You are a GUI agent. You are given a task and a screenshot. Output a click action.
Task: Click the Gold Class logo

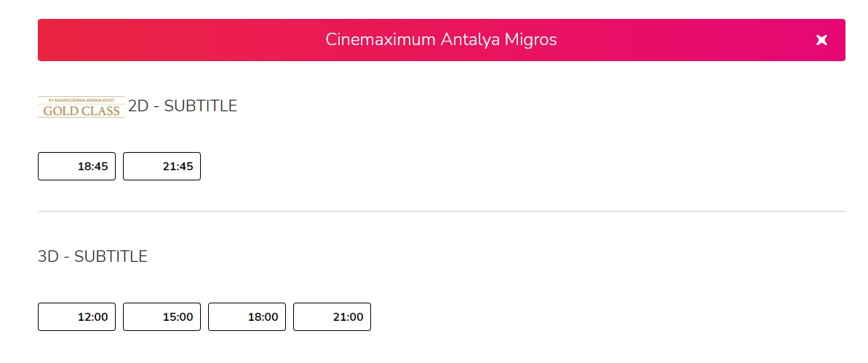point(81,107)
